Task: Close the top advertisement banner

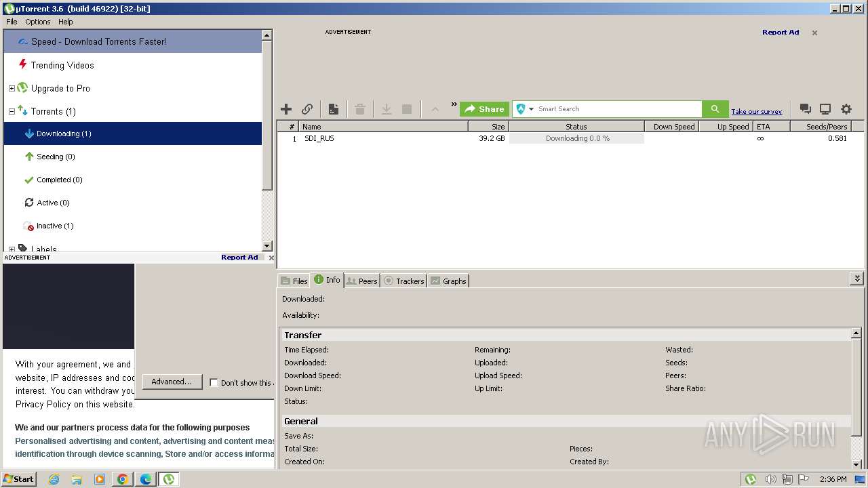Action: [x=814, y=33]
